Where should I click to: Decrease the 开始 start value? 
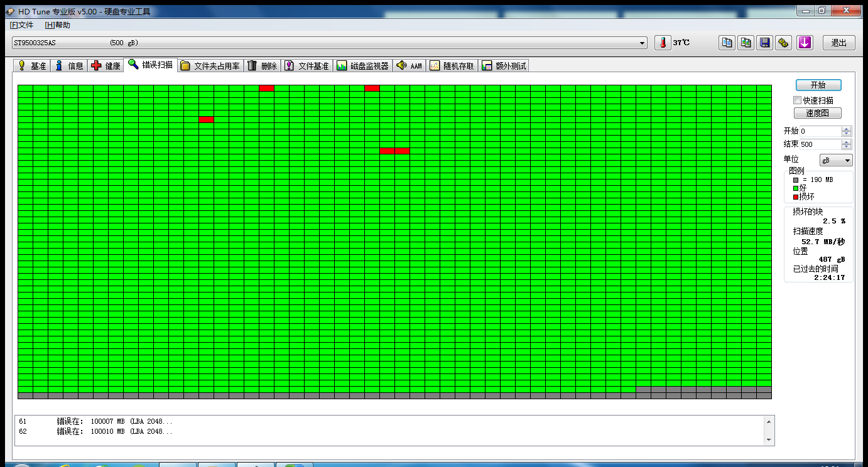tap(847, 134)
